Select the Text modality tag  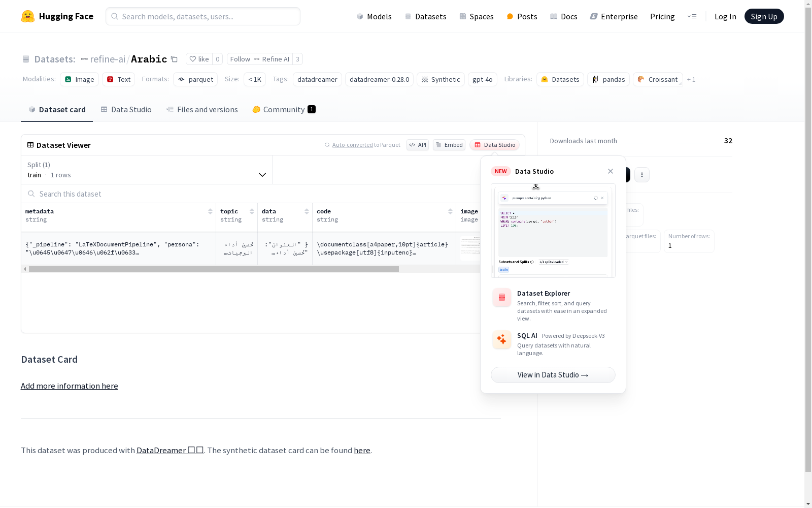pos(119,79)
